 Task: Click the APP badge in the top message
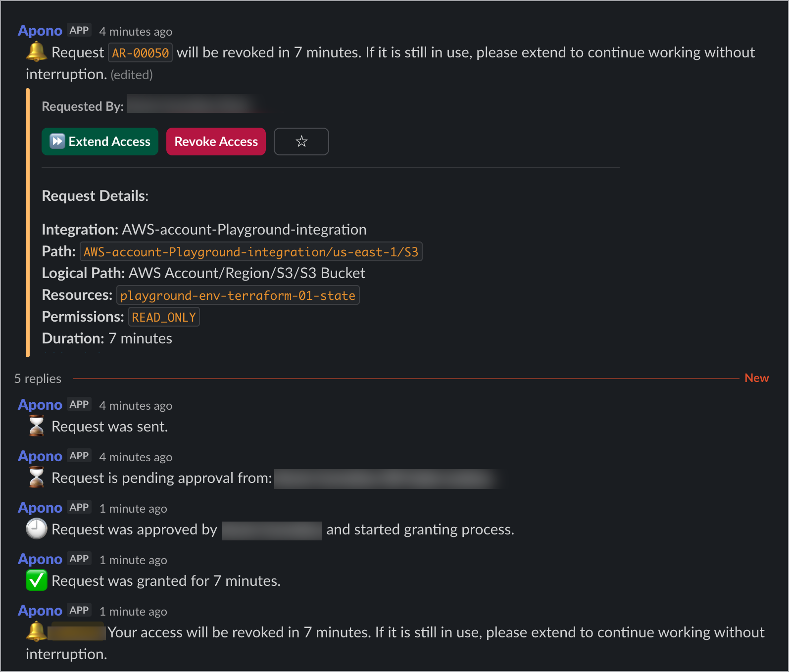pyautogui.click(x=79, y=30)
